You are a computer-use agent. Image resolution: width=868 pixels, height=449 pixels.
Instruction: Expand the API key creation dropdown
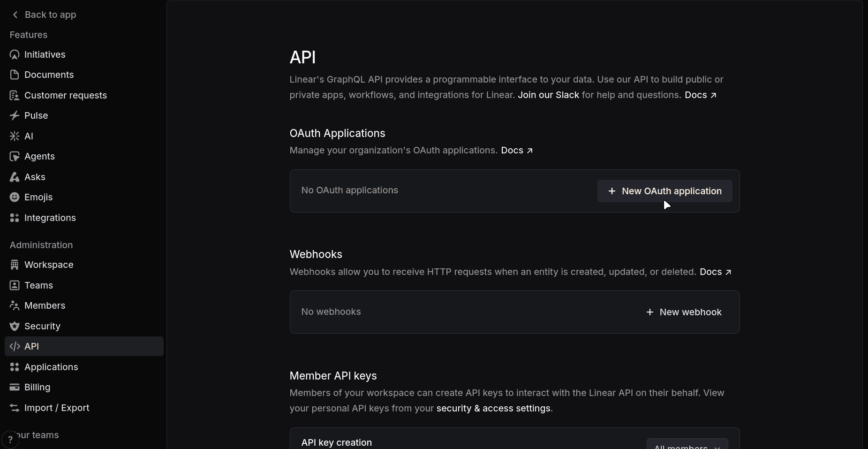pos(687,445)
